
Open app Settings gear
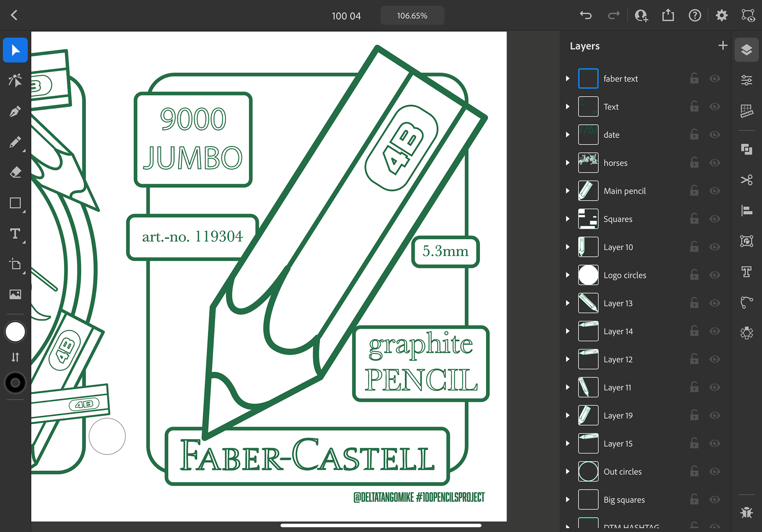(x=722, y=15)
